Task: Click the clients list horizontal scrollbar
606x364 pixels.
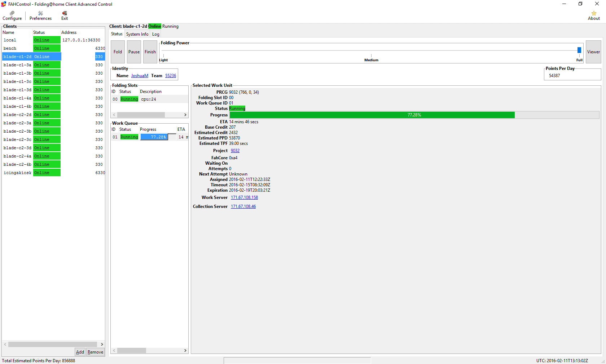Action: click(x=53, y=345)
